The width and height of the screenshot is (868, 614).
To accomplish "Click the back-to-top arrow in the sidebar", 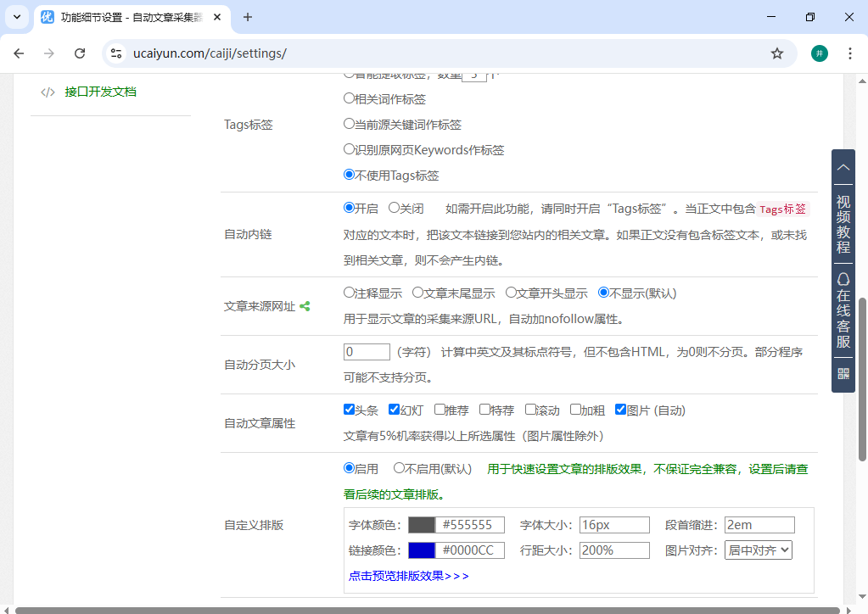I will 843,167.
